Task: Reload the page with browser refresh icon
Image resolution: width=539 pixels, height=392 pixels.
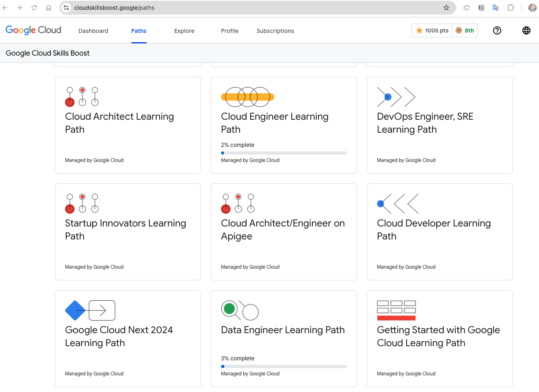Action: (x=34, y=8)
